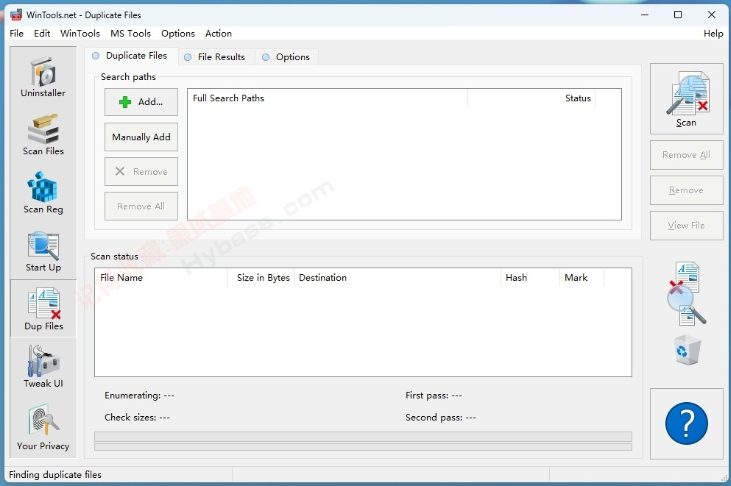The image size is (731, 486).
Task: Click the magnifier documents icon on right panel
Action: click(x=687, y=293)
